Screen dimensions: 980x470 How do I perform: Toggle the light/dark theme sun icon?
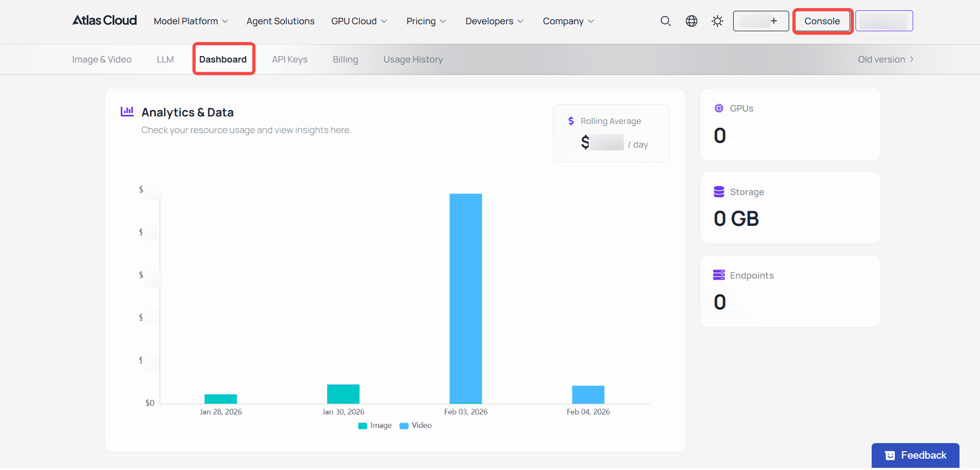click(717, 21)
